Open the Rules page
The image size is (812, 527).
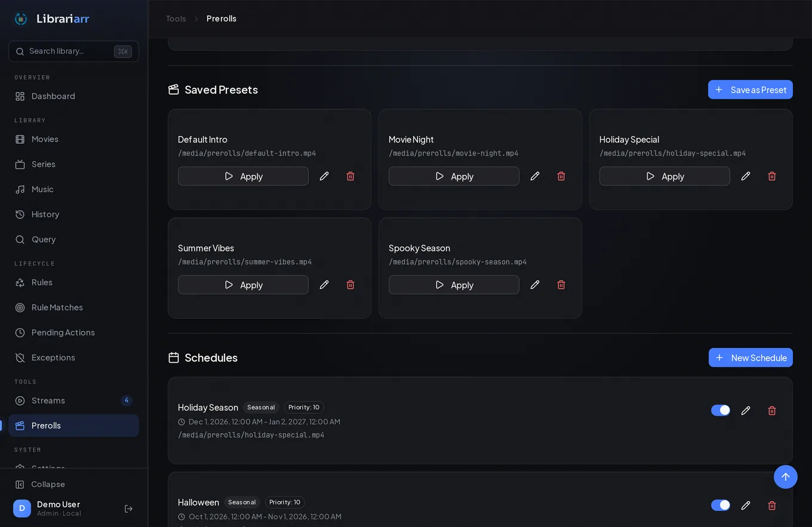coord(73,282)
